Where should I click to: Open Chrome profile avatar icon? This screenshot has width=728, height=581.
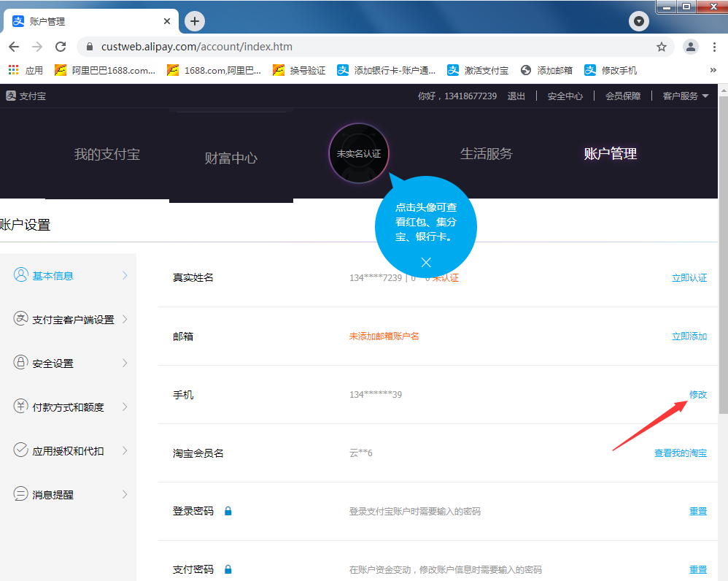pyautogui.click(x=690, y=47)
